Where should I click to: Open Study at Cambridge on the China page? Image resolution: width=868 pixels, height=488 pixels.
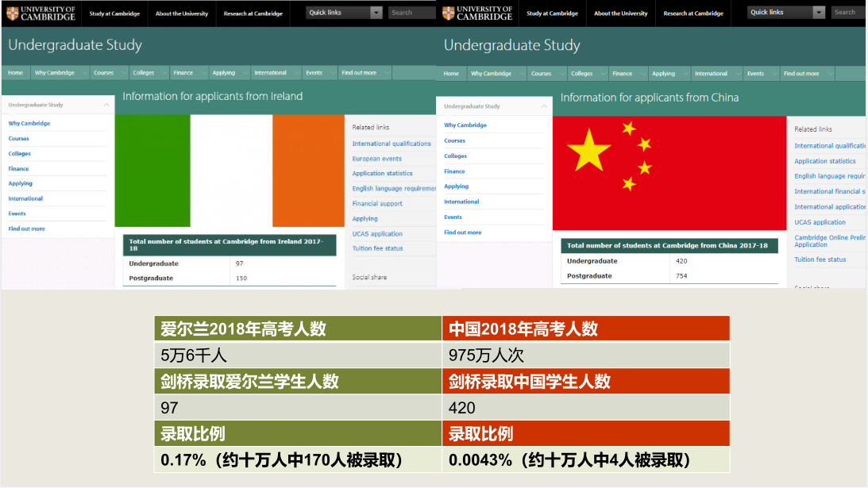(x=552, y=13)
